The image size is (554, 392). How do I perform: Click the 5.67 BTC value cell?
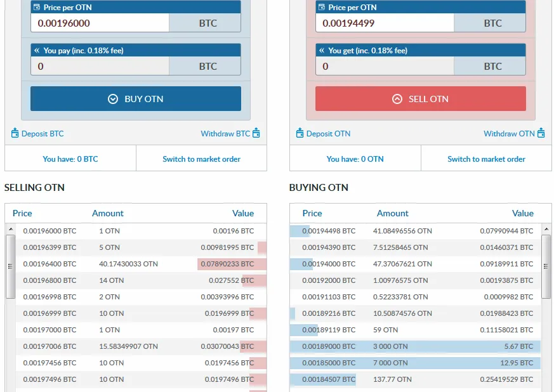click(x=518, y=346)
